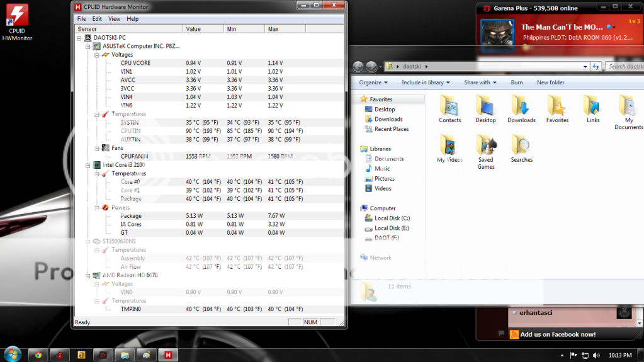Image resolution: width=644 pixels, height=362 pixels.
Task: Open the Contacts folder icon
Action: (449, 109)
